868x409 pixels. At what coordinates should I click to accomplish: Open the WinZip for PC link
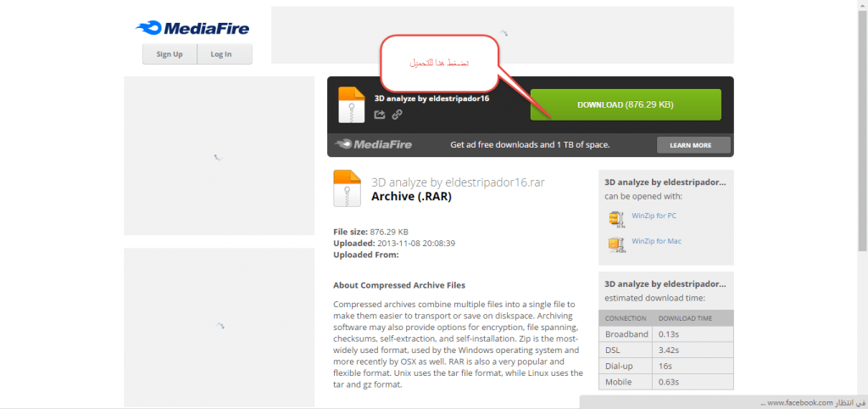tap(654, 216)
